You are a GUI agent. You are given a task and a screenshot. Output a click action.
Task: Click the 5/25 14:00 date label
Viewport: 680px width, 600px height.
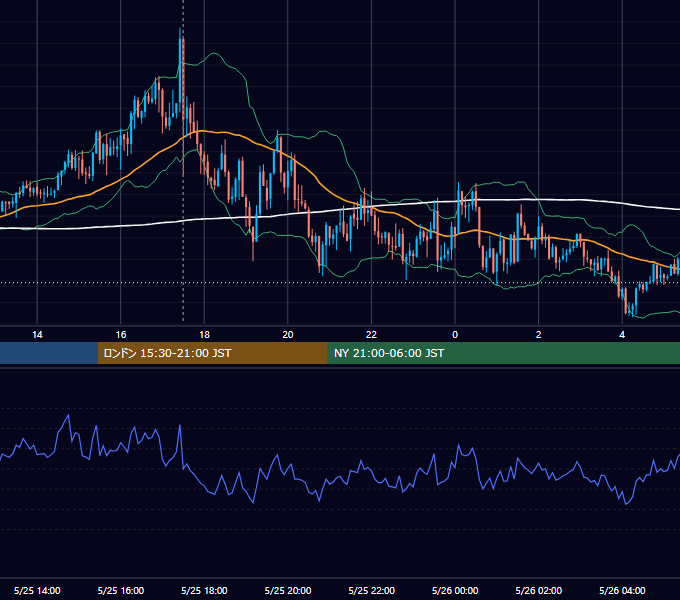tap(37, 590)
